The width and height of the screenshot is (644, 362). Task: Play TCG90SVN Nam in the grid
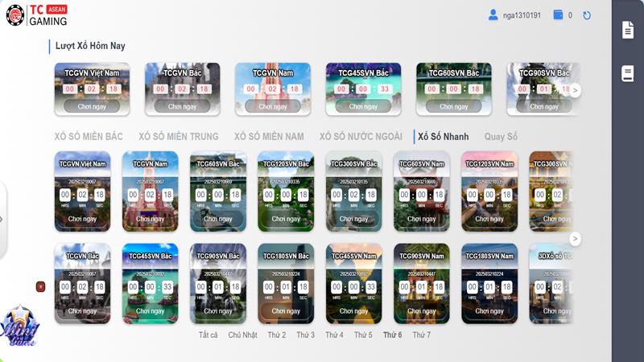coord(421,311)
